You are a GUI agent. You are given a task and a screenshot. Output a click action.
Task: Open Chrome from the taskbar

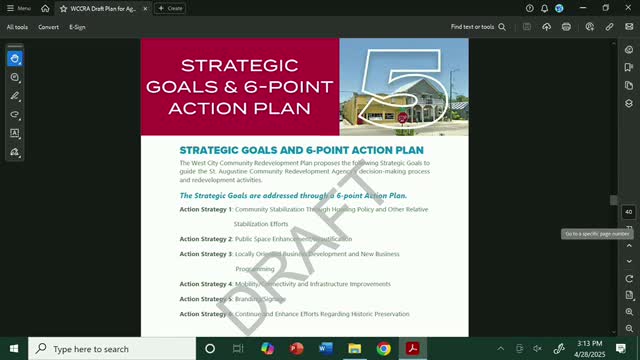tap(383, 349)
